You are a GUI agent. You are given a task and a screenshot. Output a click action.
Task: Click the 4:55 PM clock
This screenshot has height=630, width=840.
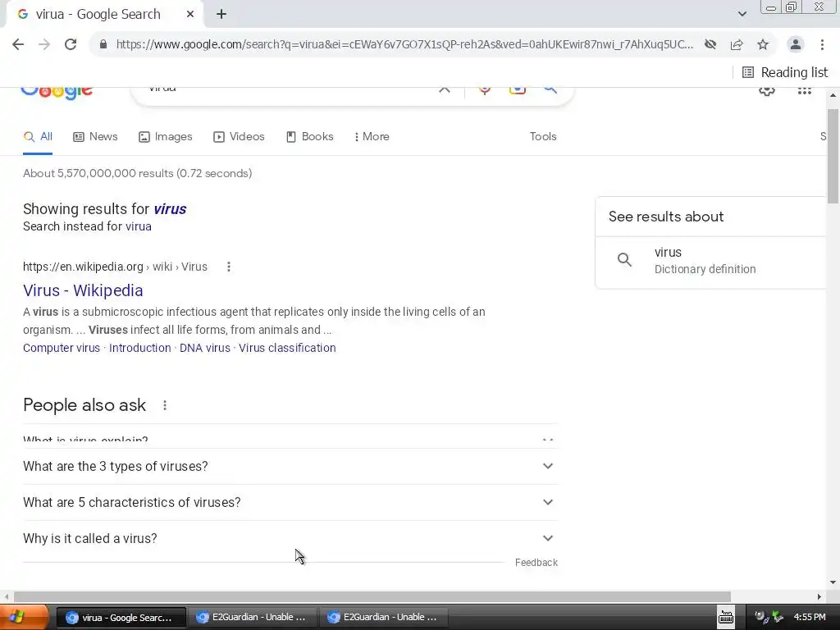click(810, 617)
